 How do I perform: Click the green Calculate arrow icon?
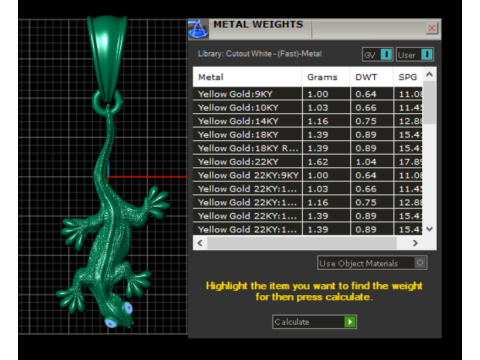(350, 322)
